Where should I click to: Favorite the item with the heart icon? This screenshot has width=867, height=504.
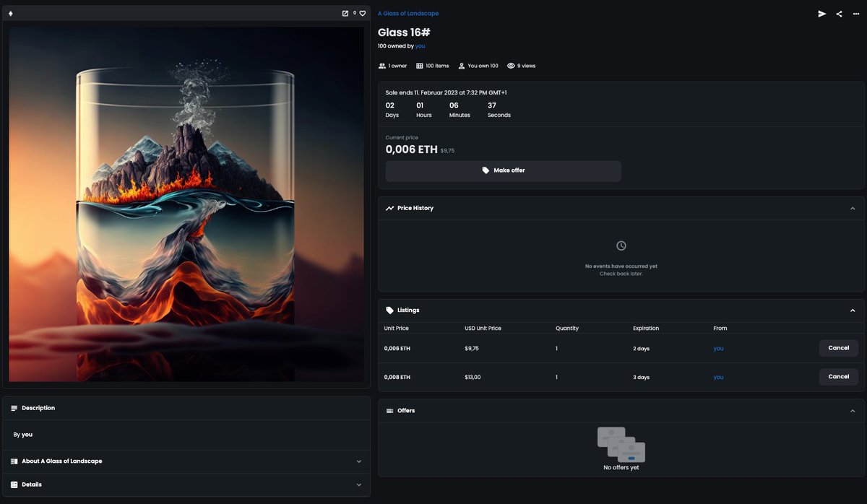[x=363, y=13]
